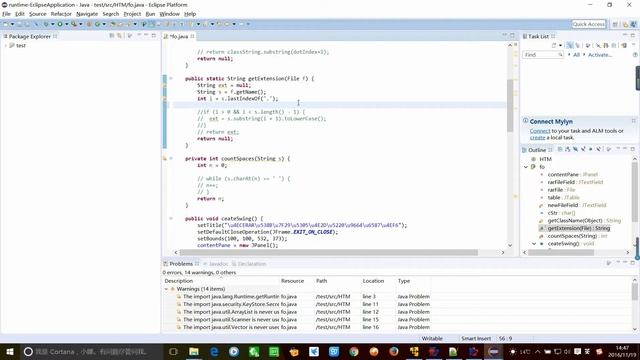Toggle Hide Static Fields and Methods in Outline

583,149
